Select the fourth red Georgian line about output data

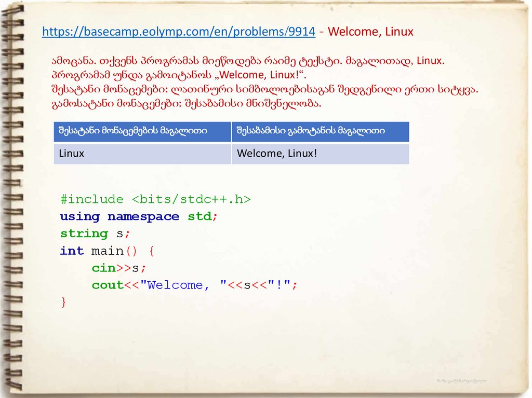[187, 104]
